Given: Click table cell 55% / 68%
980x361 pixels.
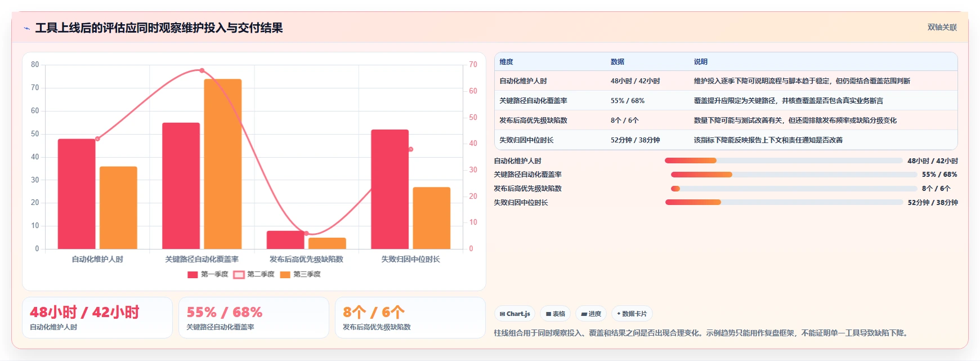Looking at the screenshot, I should 628,101.
